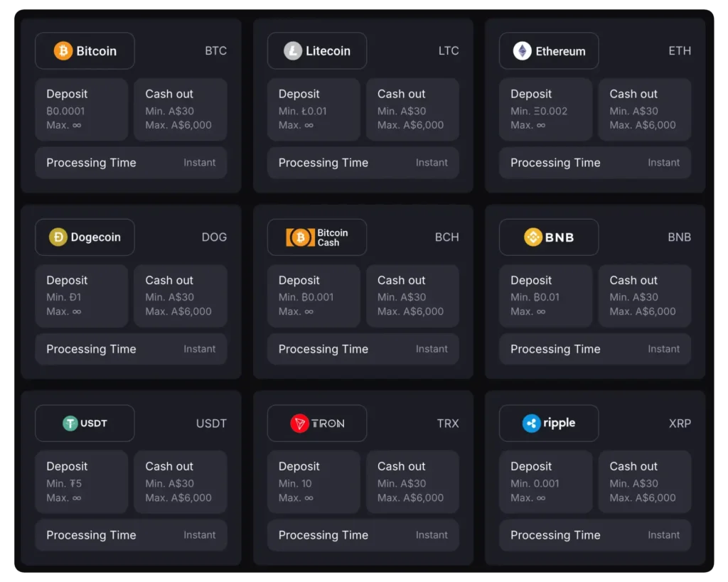Open the Litecoin Cash out limits box
Screen dimensions: 728x582
click(412, 109)
